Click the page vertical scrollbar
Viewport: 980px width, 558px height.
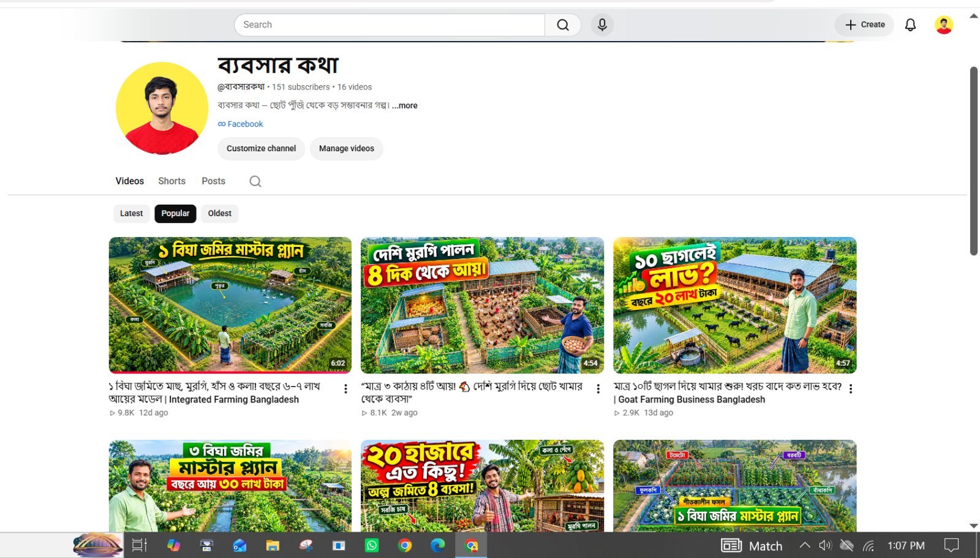click(x=973, y=160)
